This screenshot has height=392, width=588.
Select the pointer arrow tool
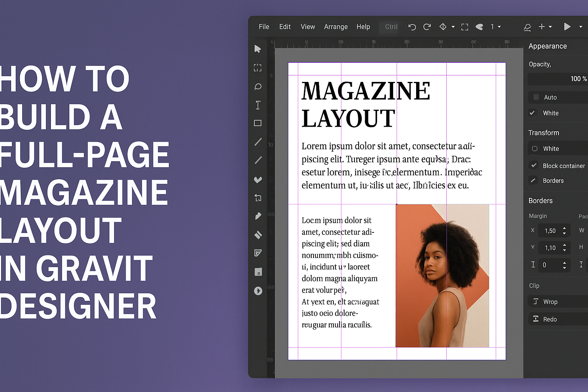(258, 49)
